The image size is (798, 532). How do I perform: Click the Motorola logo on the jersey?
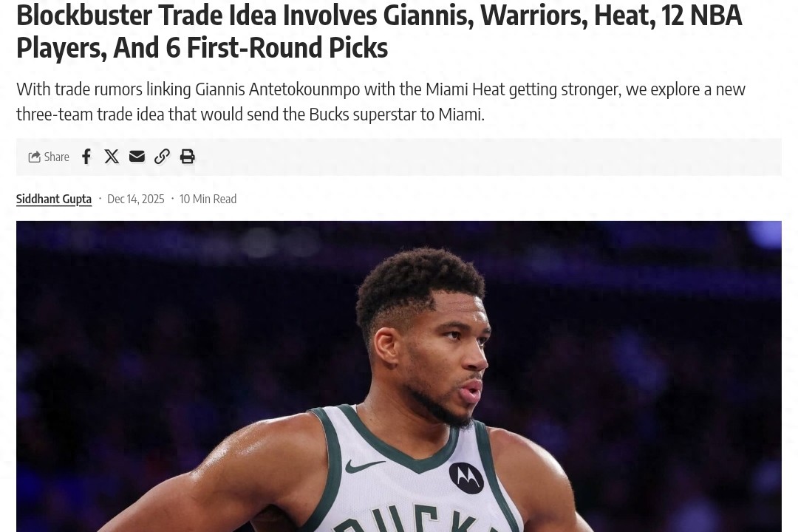coord(465,477)
